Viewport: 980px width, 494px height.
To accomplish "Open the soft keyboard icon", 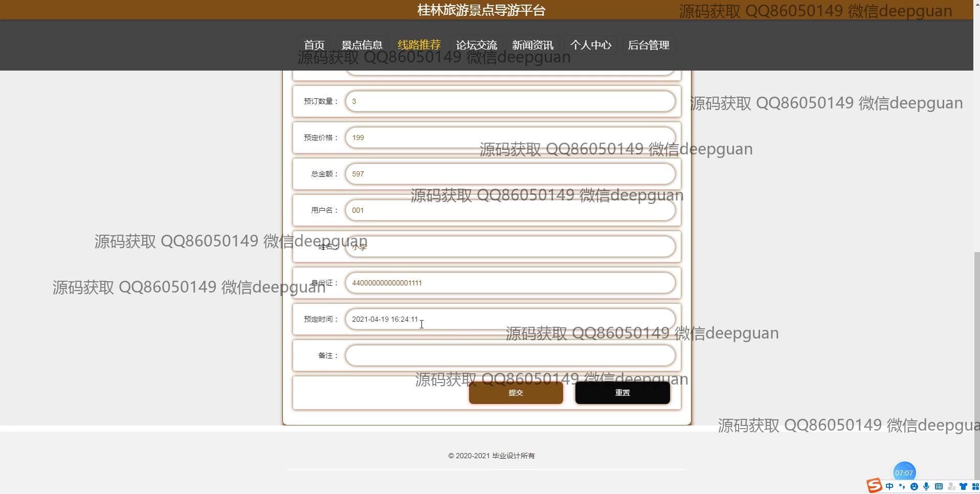I will (x=939, y=486).
